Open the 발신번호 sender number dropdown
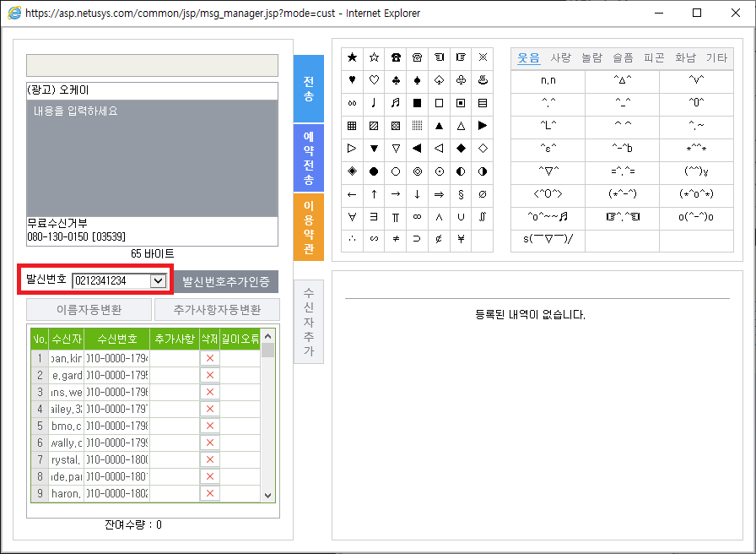 (x=158, y=281)
